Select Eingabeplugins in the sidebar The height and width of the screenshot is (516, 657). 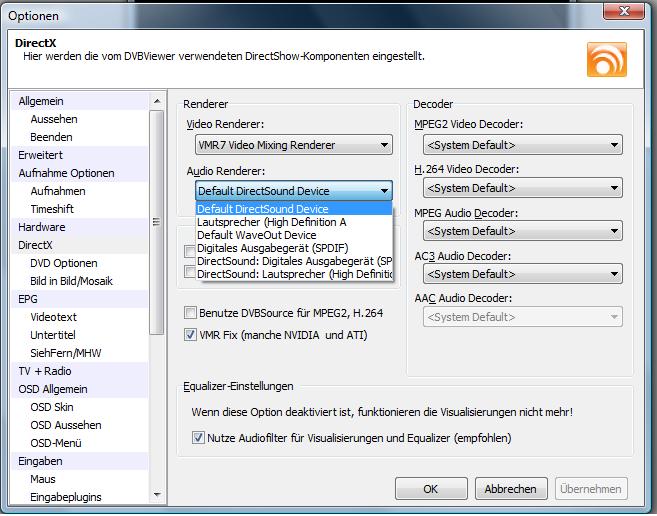80,497
